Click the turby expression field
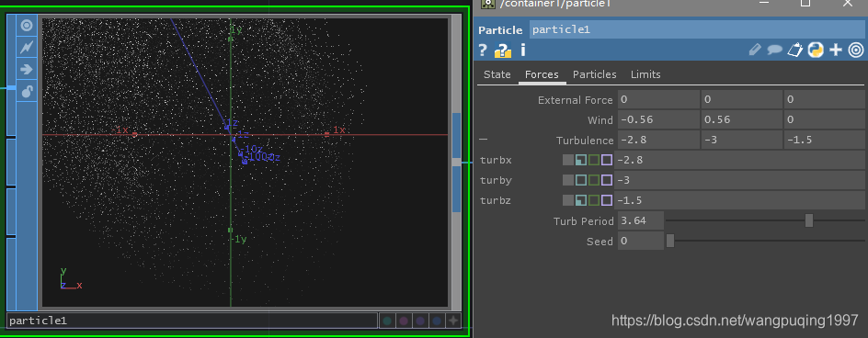This screenshot has width=868, height=338. point(739,180)
